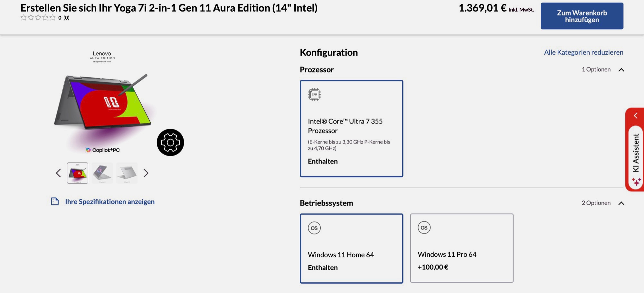Click the OS icon in Windows 11 Home card
644x293 pixels.
click(x=314, y=228)
